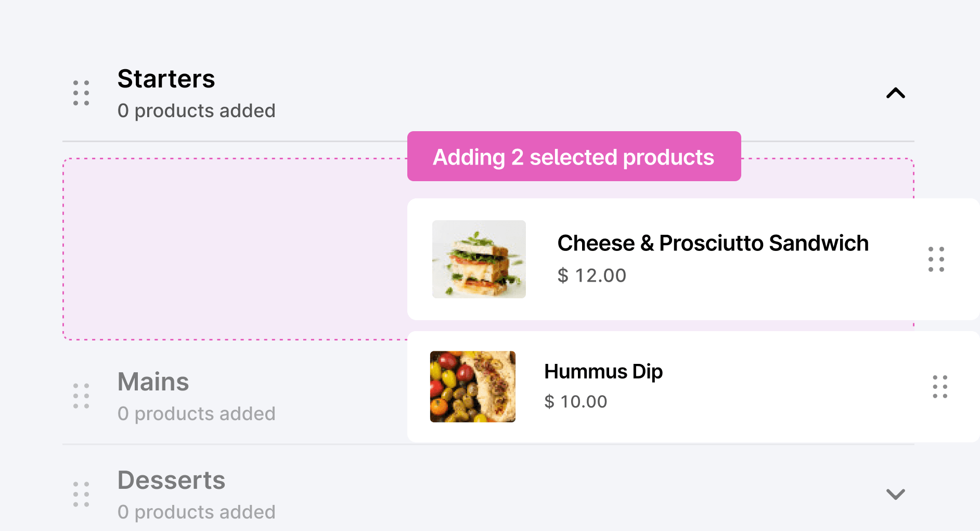Click the Starters drag handle icon

coord(81,93)
